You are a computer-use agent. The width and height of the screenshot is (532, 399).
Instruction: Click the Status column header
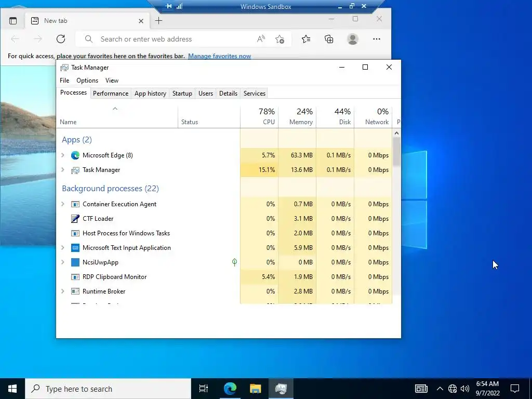(209, 117)
